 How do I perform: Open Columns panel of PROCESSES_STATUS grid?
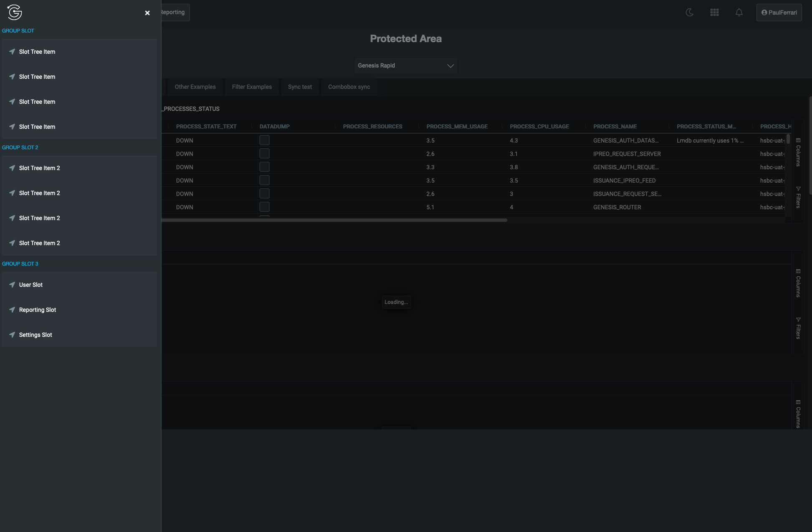pos(798,153)
